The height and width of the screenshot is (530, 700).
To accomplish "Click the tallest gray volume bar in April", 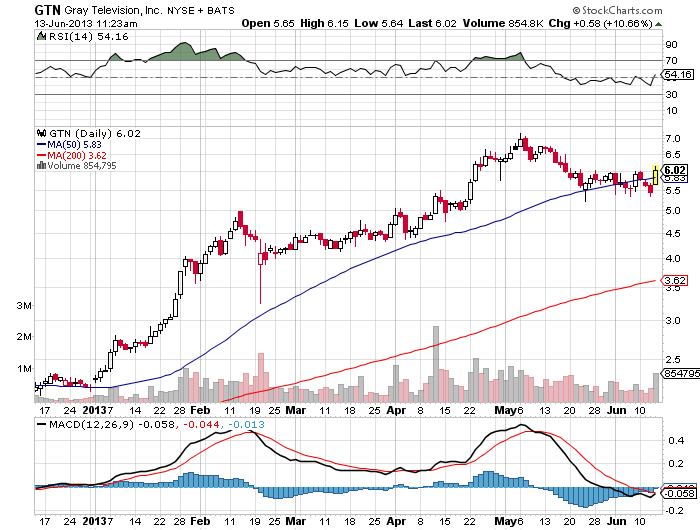I will point(436,364).
